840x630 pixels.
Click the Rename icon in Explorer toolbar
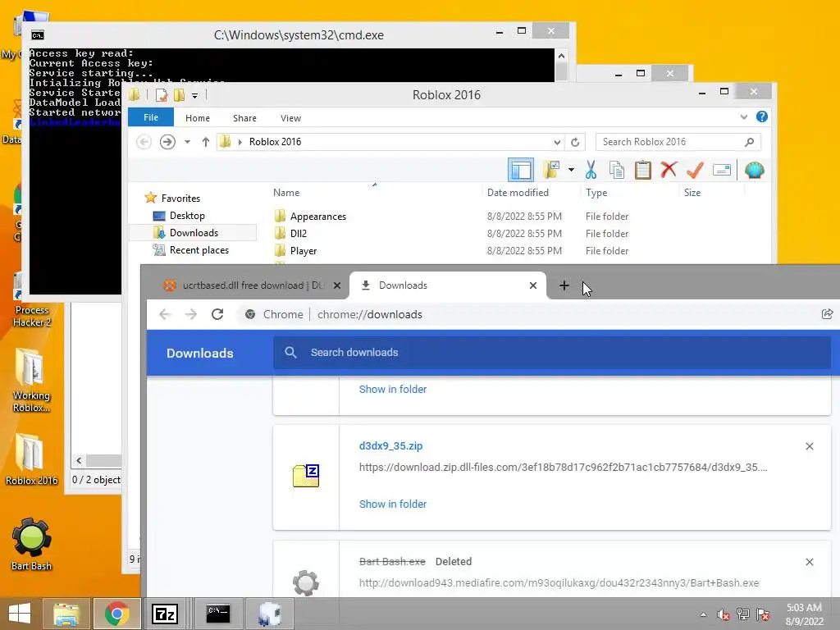722,171
